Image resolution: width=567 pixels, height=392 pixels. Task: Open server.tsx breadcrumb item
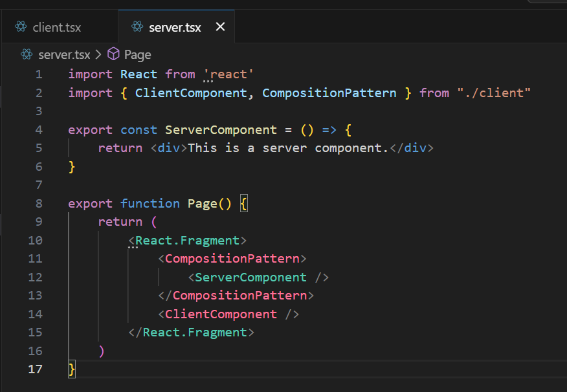(x=64, y=55)
